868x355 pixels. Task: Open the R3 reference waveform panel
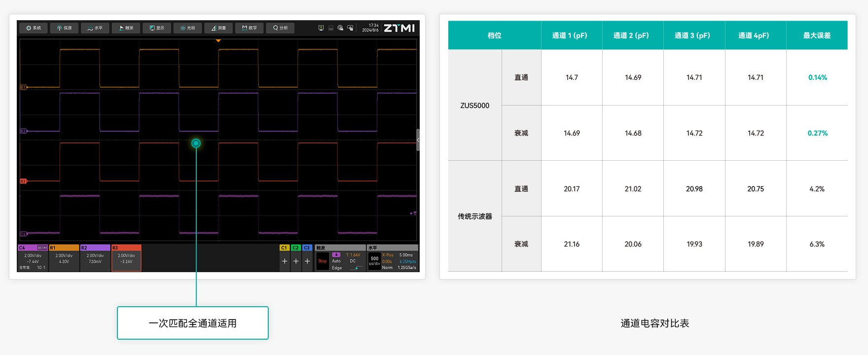(x=126, y=258)
